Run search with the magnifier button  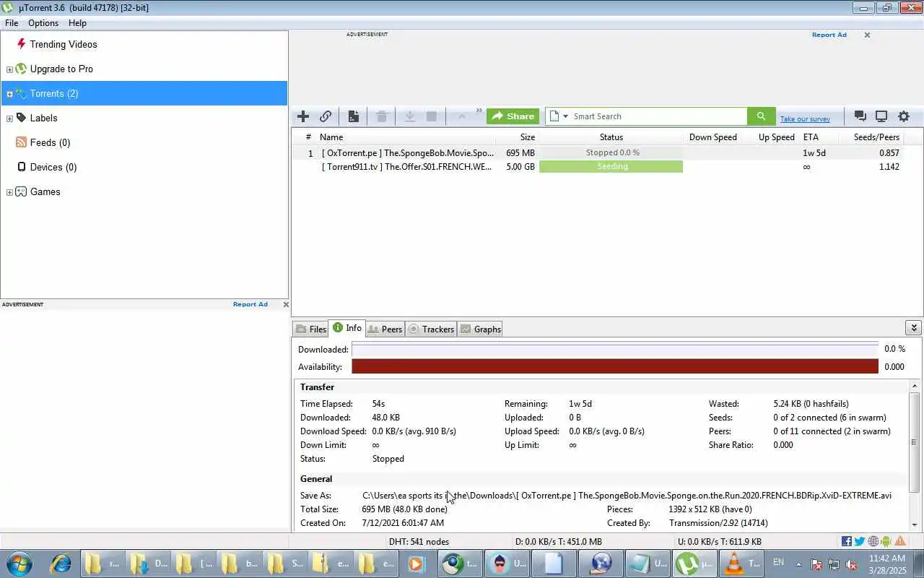coord(761,116)
